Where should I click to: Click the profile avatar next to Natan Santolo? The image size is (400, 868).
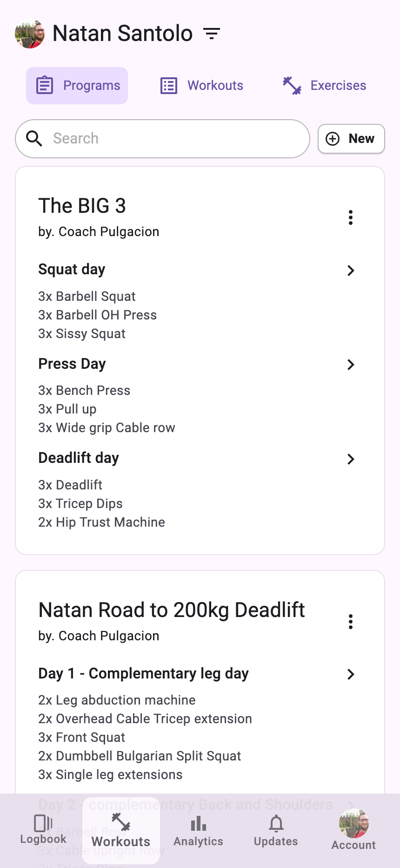pos(30,34)
